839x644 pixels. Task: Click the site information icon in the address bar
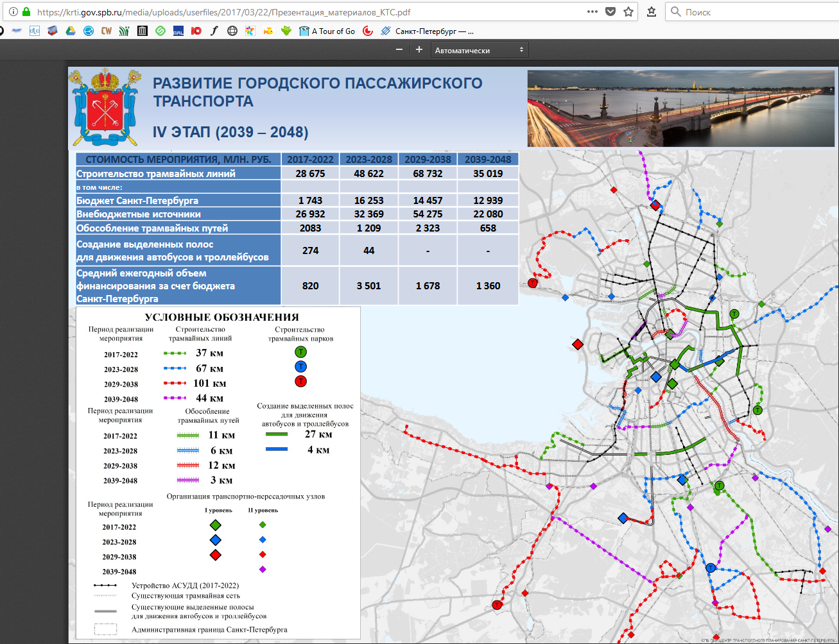pos(13,12)
